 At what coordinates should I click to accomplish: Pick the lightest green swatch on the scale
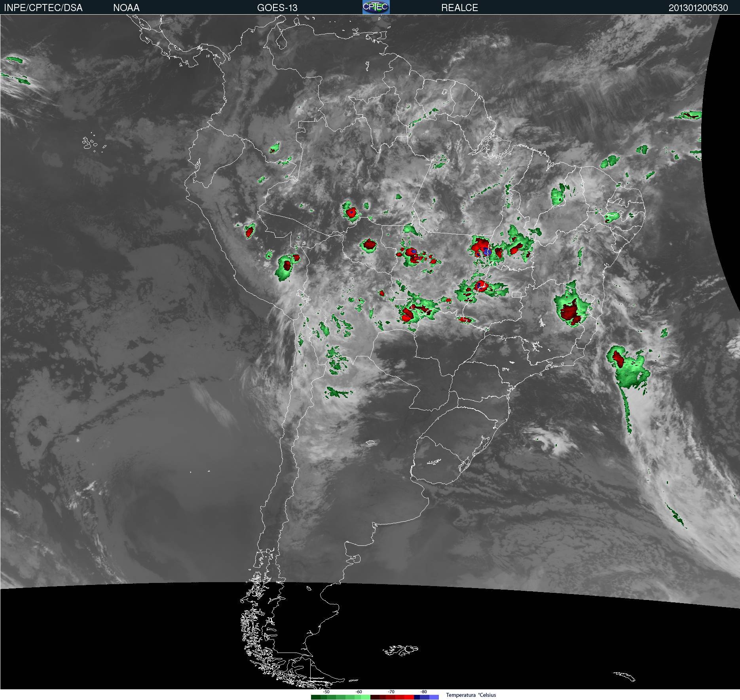tap(366, 697)
